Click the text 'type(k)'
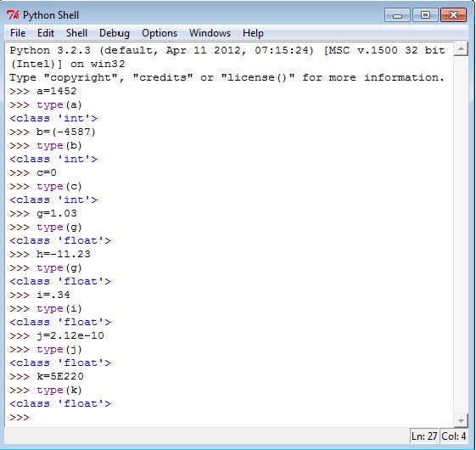 (59, 390)
